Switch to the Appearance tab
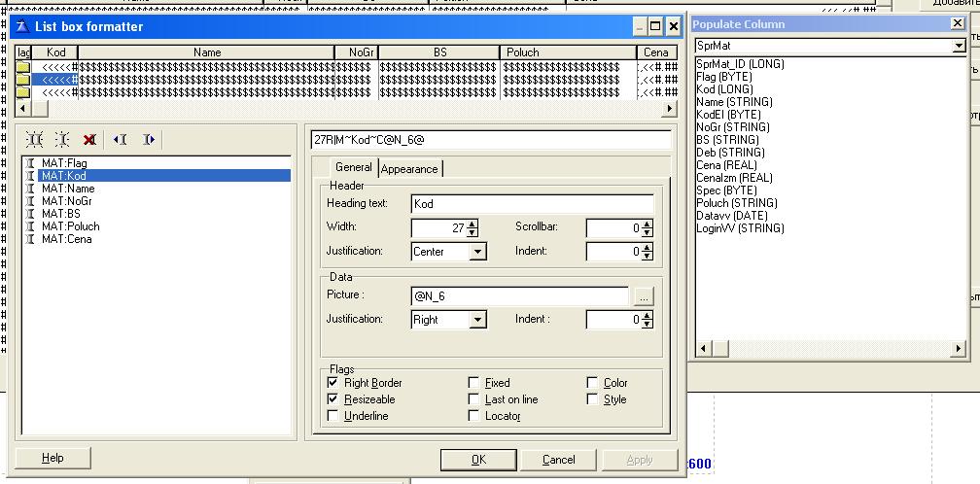This screenshot has width=980, height=484. 409,169
